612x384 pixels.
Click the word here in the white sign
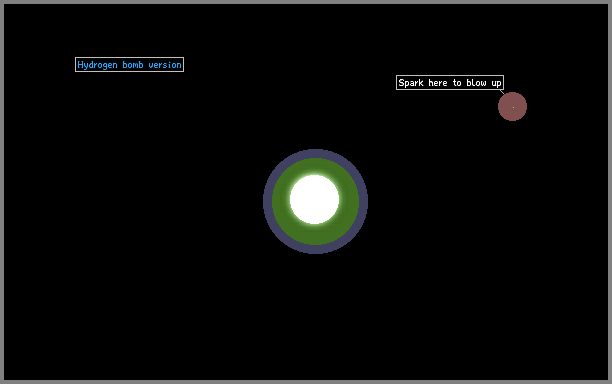[438, 83]
